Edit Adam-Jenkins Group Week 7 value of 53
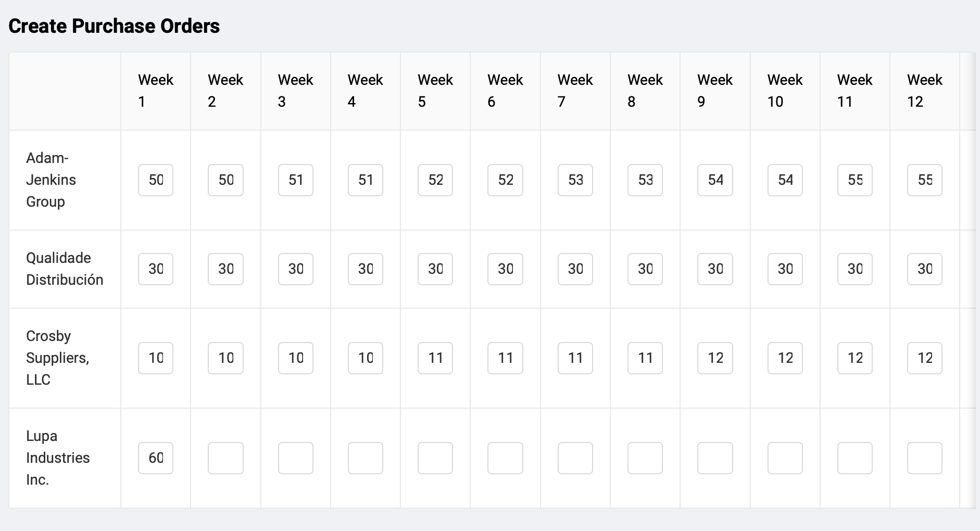 tap(575, 180)
